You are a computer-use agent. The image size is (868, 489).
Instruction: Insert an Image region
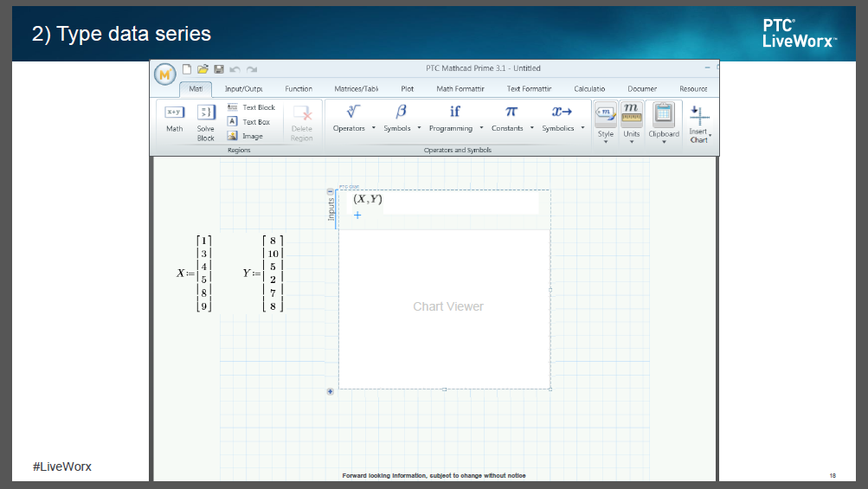pyautogui.click(x=245, y=136)
